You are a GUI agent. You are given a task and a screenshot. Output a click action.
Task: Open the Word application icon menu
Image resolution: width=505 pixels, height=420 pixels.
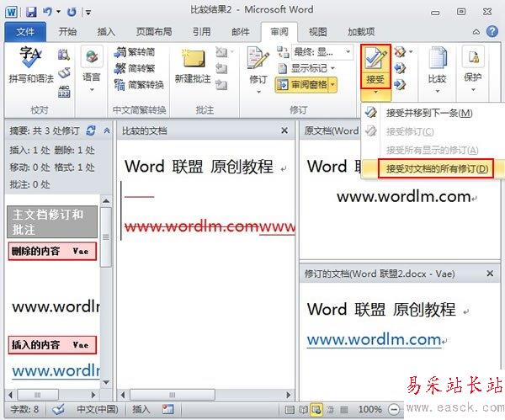coord(11,13)
